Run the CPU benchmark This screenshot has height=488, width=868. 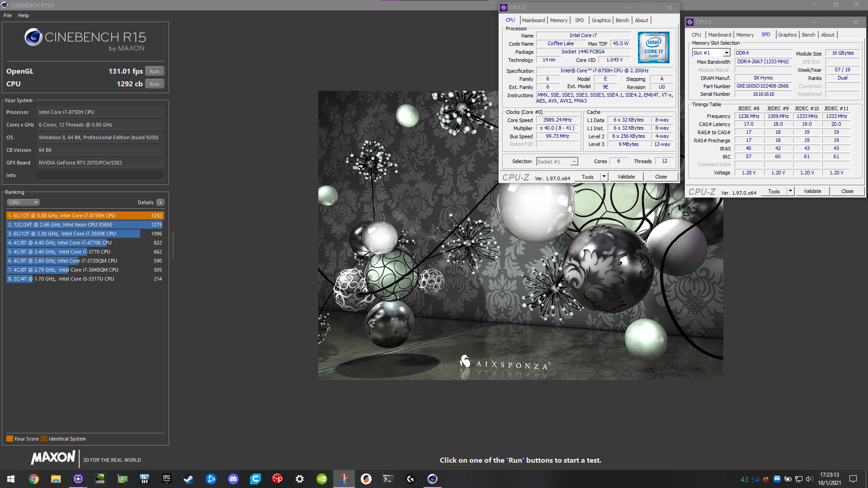tap(155, 84)
